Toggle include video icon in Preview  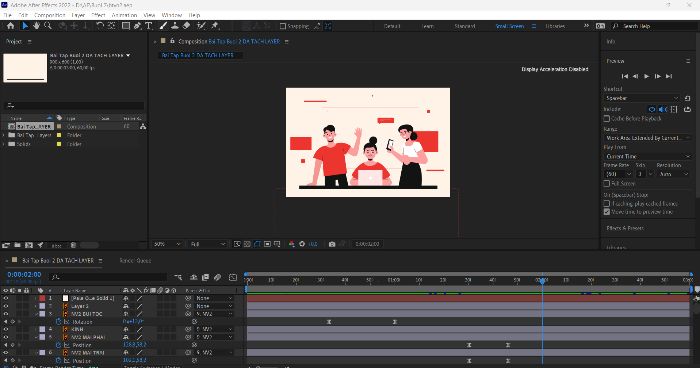tap(652, 109)
